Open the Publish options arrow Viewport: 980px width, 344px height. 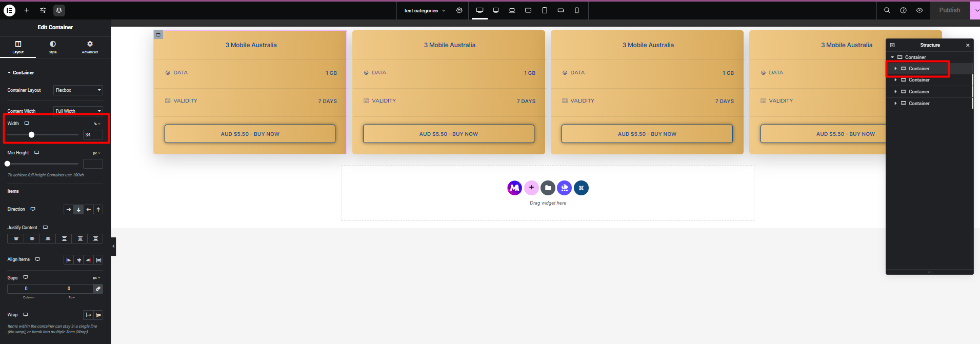tap(975, 10)
